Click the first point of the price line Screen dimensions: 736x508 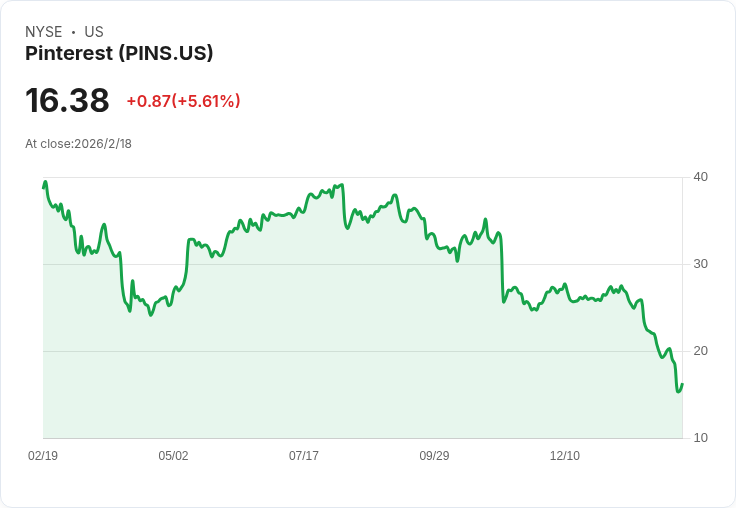coord(43,187)
